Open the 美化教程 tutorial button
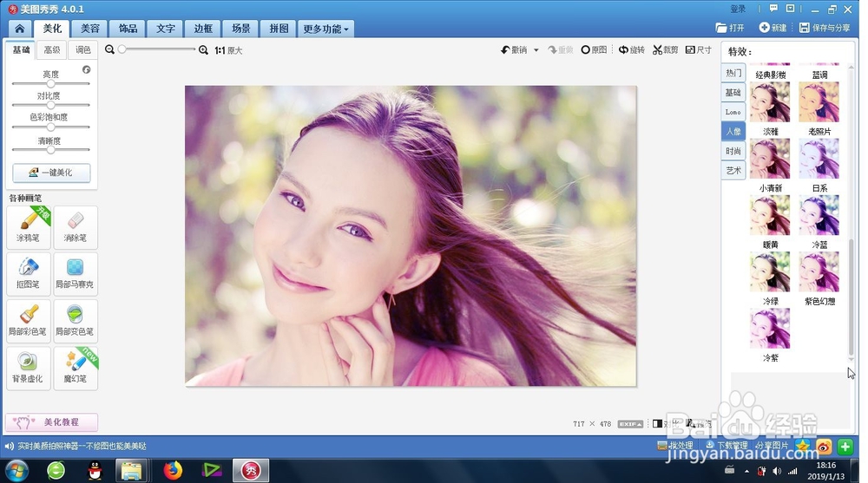 coord(51,422)
